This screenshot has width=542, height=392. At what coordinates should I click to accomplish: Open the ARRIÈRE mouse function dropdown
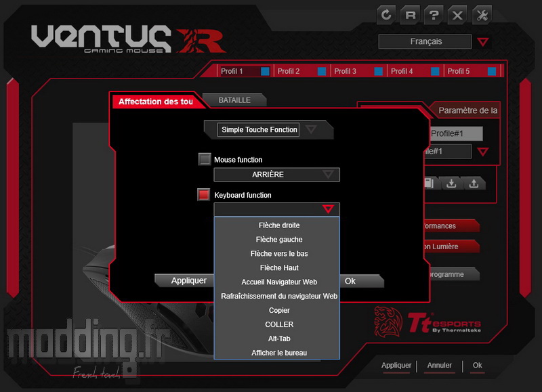[276, 175]
